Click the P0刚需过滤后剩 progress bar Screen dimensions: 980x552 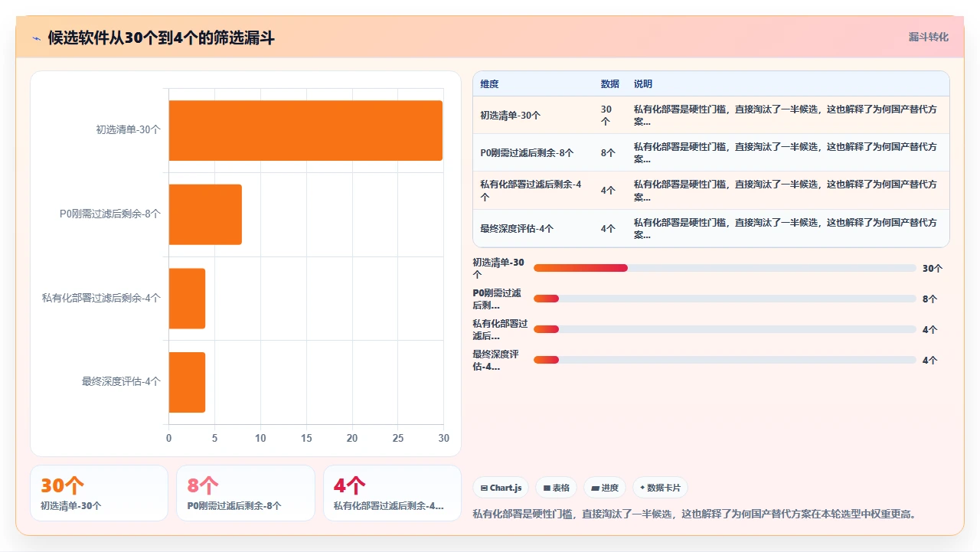pos(724,299)
